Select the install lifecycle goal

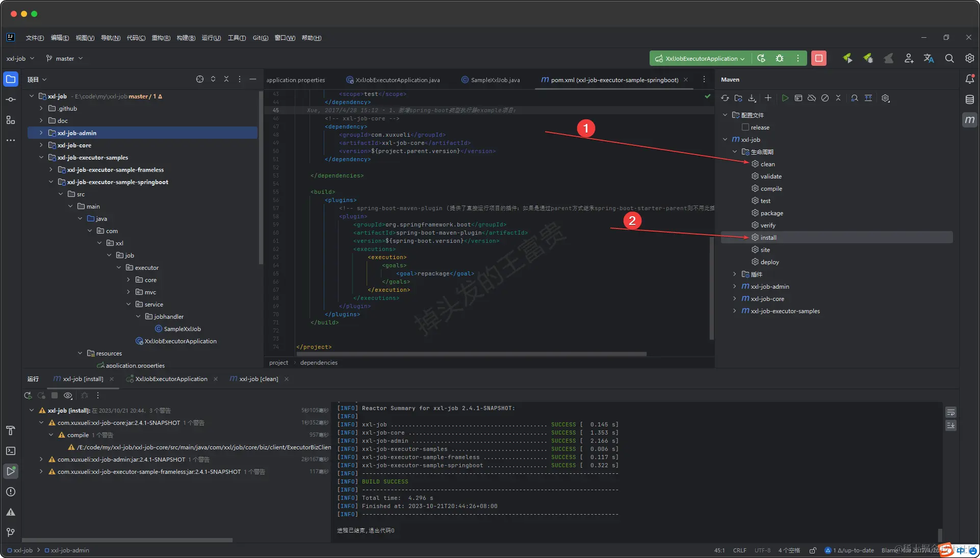768,238
